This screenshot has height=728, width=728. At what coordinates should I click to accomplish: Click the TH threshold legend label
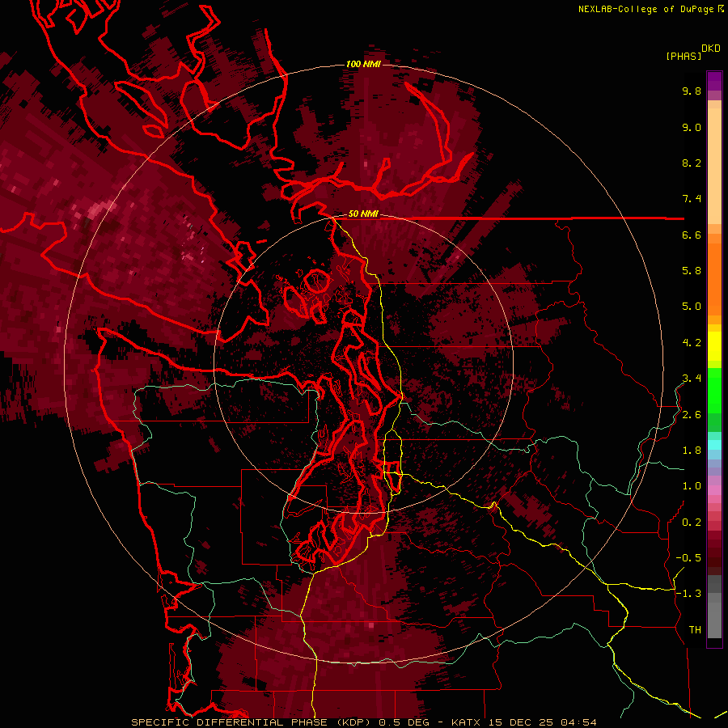point(695,630)
